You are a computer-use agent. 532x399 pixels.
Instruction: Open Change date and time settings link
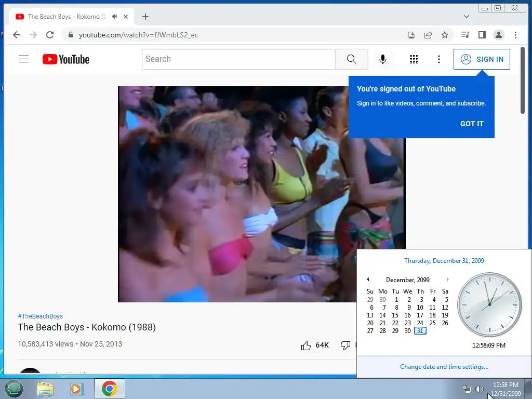tap(444, 366)
